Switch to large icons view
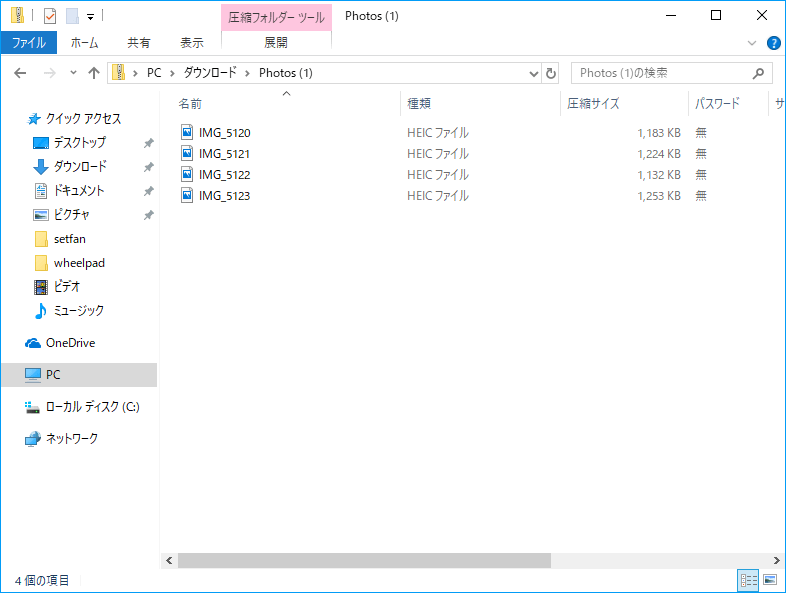This screenshot has width=786, height=593. [x=770, y=580]
